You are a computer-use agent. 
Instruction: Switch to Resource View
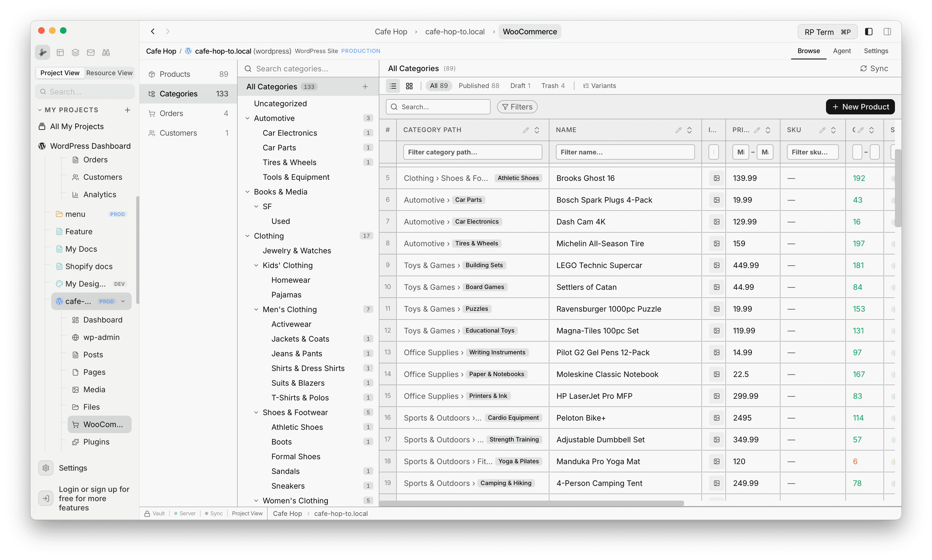point(109,72)
